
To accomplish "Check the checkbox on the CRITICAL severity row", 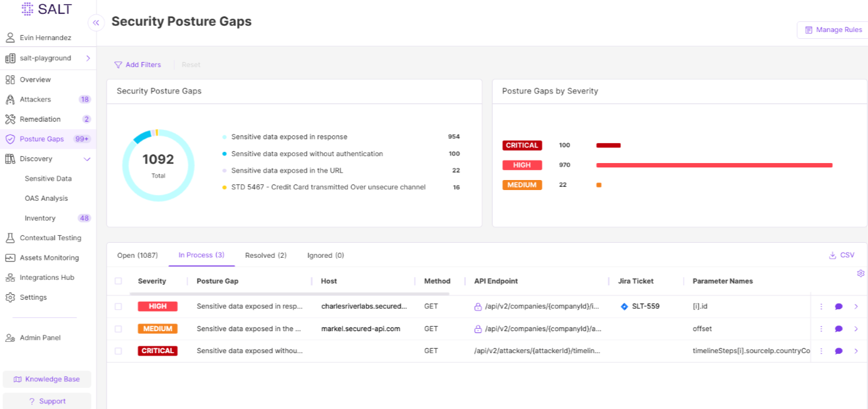I will point(119,351).
